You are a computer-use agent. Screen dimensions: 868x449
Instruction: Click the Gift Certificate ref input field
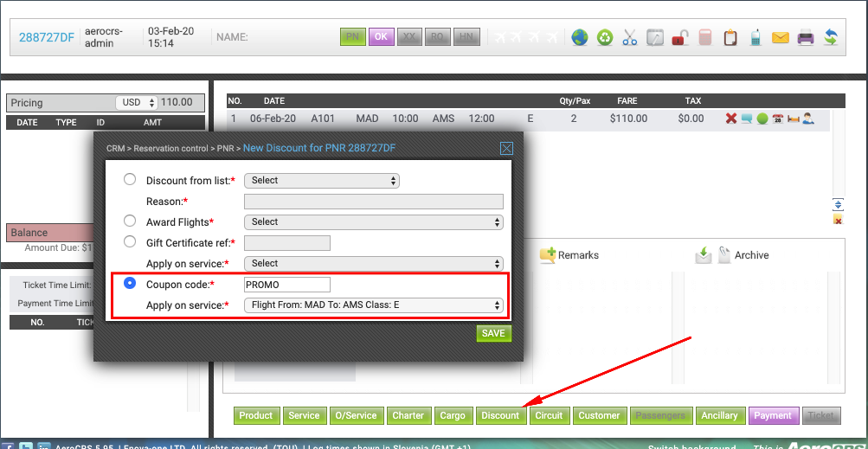[x=287, y=243]
